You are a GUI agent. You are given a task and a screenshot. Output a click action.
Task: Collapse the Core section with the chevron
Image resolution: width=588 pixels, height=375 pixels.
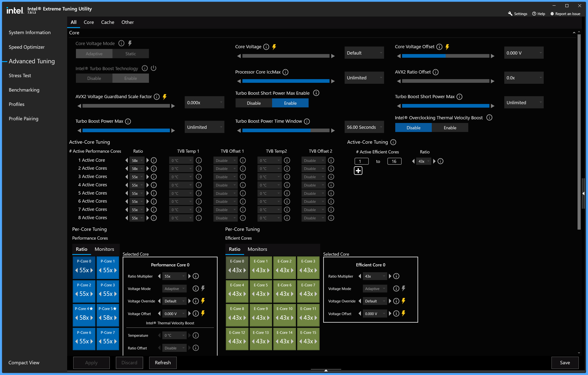574,33
